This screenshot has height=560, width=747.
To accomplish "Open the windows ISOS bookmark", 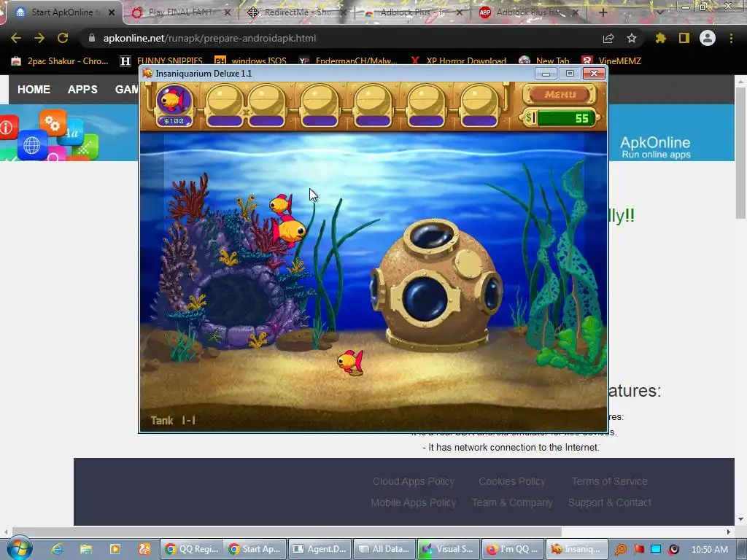I will pyautogui.click(x=251, y=61).
